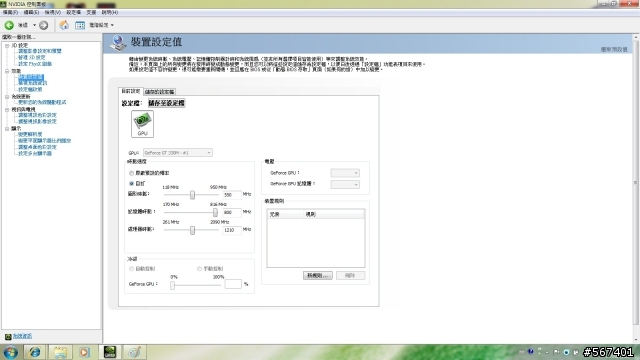Click the paint brush taskbar icon
Screen dimensions: 640x360
click(x=135, y=352)
